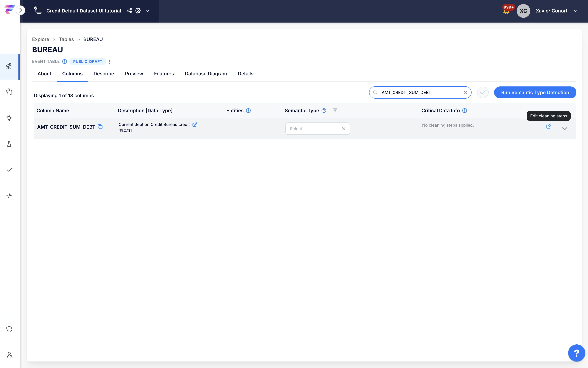
Task: Open the lightbulb ideation sidebar icon
Action: point(9,118)
